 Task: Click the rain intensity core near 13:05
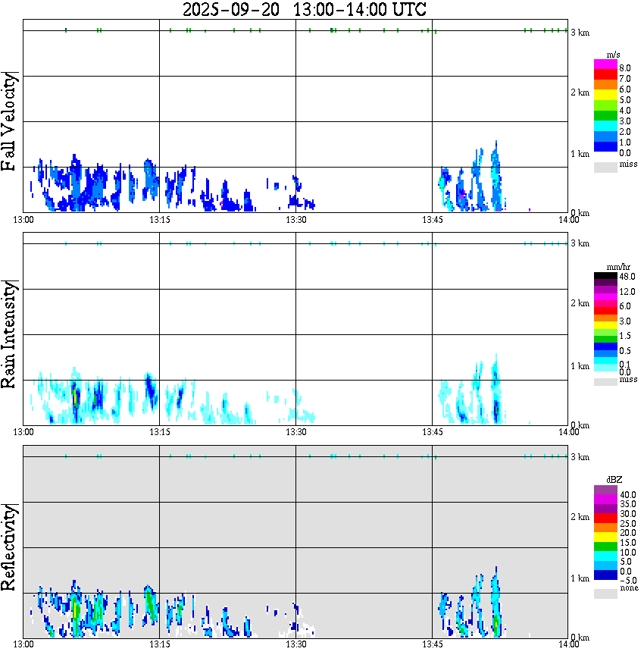pyautogui.click(x=76, y=396)
